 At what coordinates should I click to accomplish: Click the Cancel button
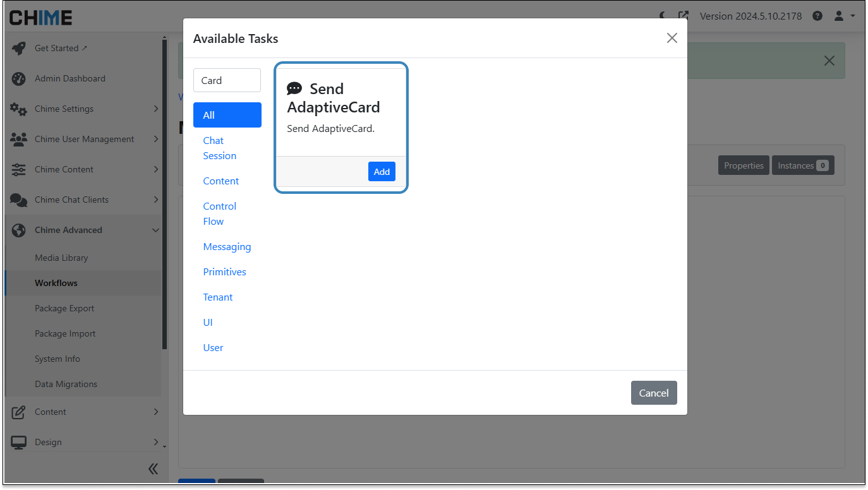(654, 393)
